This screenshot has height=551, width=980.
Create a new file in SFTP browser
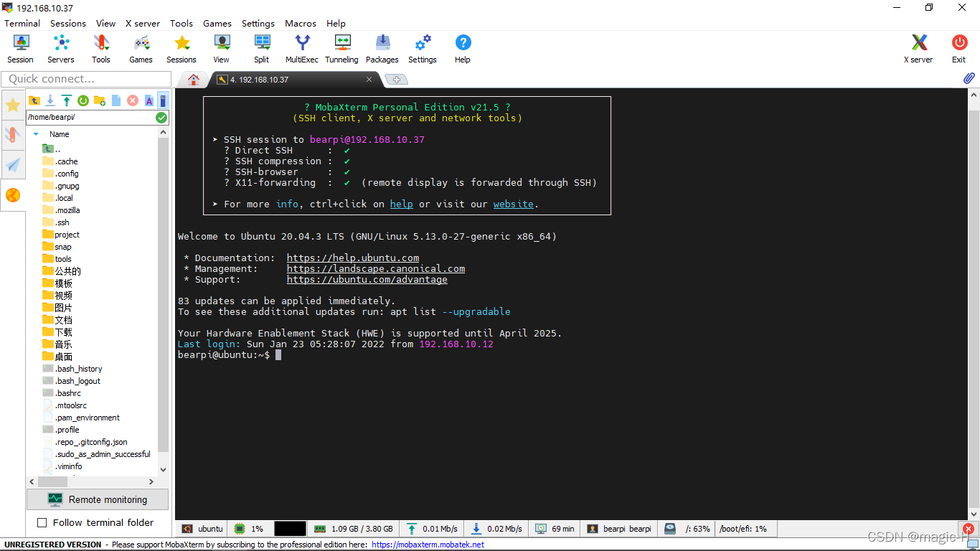116,100
